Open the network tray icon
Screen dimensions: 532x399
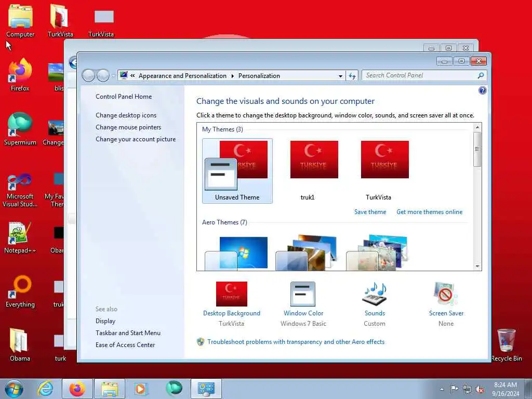[x=467, y=390]
